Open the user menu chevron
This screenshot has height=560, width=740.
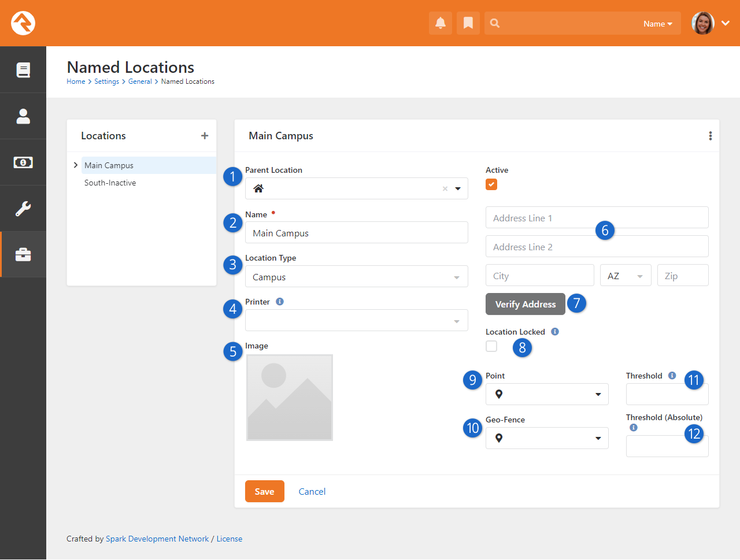point(726,23)
